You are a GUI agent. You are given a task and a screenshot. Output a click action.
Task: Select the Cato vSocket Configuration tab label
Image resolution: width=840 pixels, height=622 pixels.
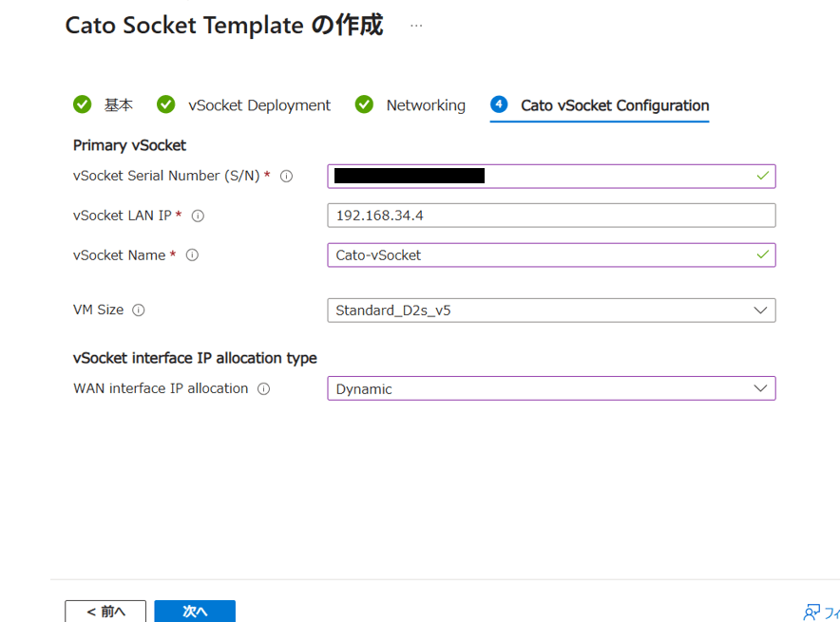[x=614, y=105]
